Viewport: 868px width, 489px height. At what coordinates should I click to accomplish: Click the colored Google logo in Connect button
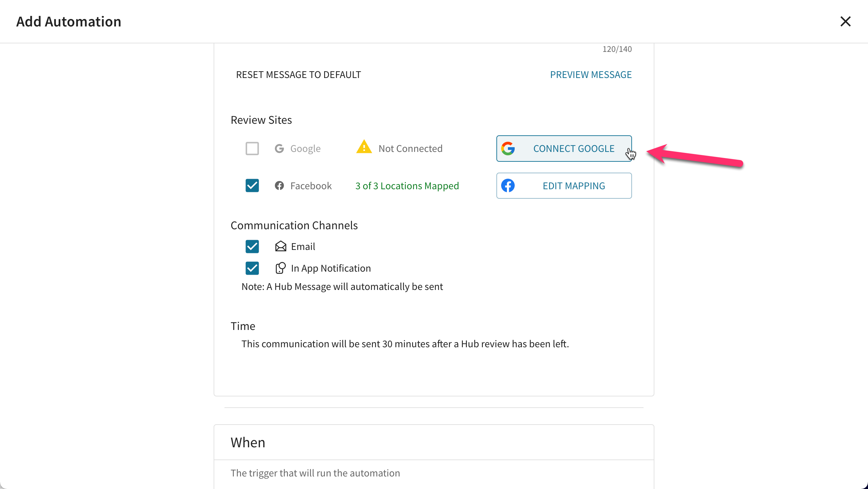508,149
